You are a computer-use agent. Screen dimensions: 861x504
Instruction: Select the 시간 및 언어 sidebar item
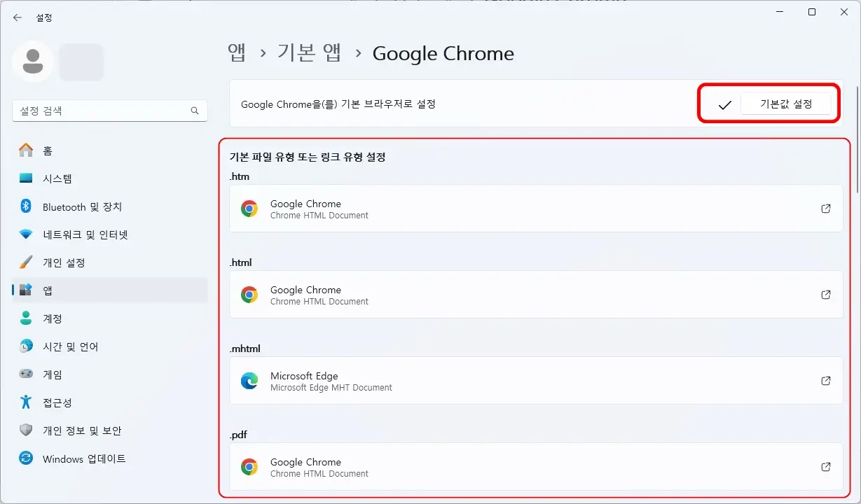(110, 346)
